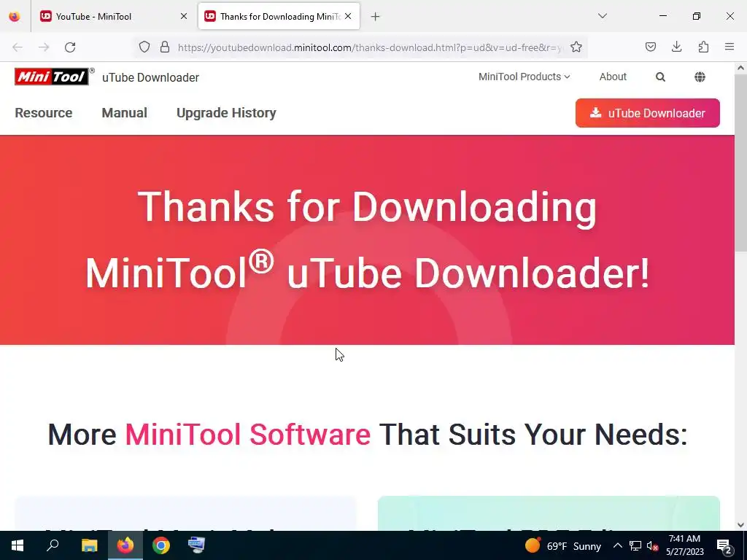Image resolution: width=747 pixels, height=560 pixels.
Task: Click the site search magnifier icon
Action: (660, 77)
